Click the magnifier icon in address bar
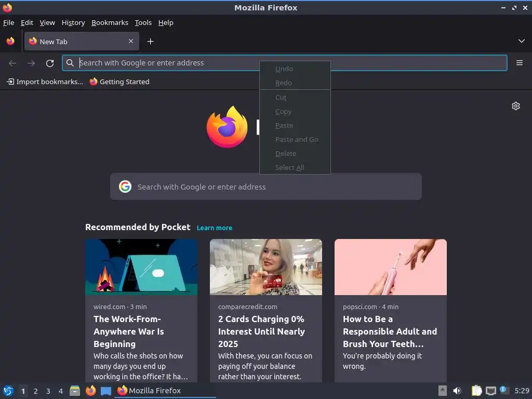Image resolution: width=532 pixels, height=399 pixels. (x=70, y=63)
